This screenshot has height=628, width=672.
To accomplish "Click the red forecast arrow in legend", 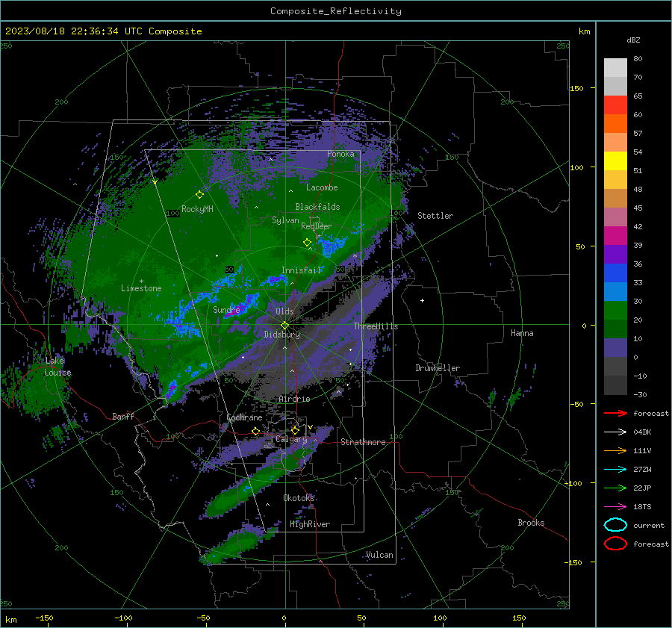I will [615, 413].
